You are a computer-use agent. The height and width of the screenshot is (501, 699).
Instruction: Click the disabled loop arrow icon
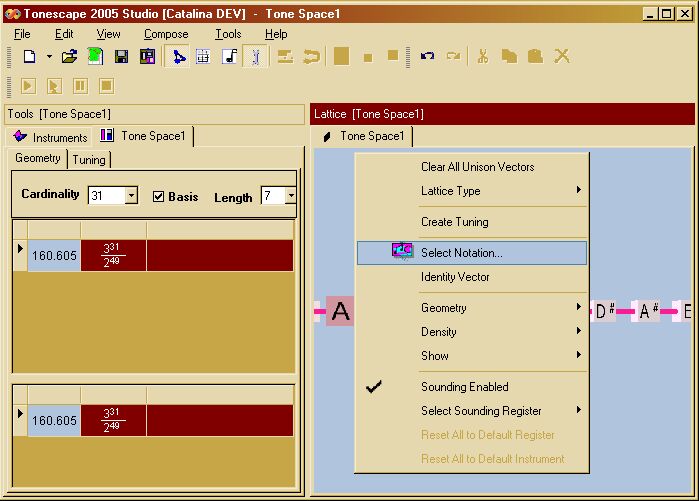pos(311,57)
